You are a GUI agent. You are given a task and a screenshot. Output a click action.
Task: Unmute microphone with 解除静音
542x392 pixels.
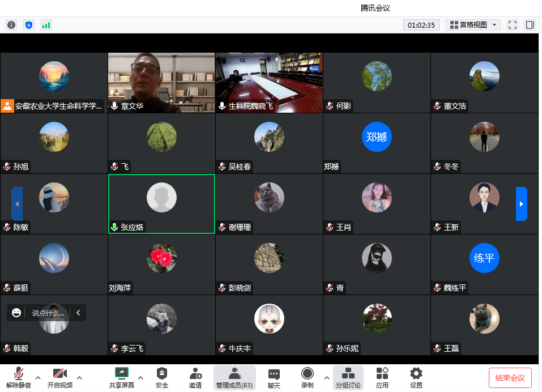tap(19, 378)
